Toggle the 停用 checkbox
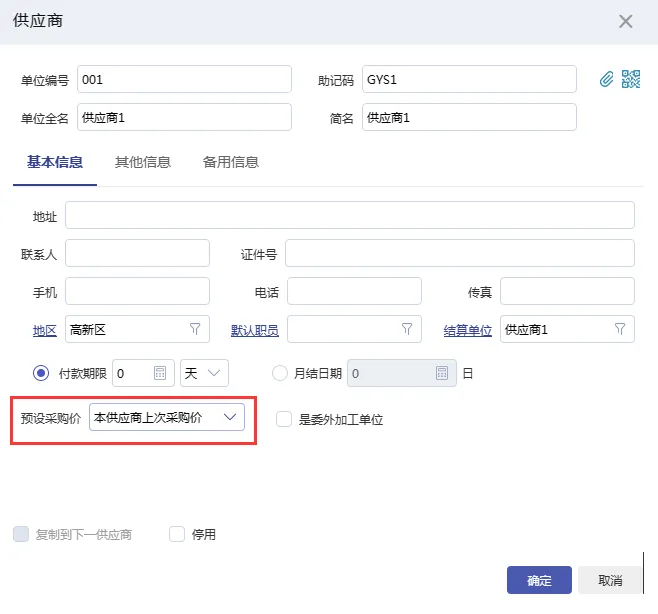This screenshot has height=614, width=658. [x=178, y=534]
